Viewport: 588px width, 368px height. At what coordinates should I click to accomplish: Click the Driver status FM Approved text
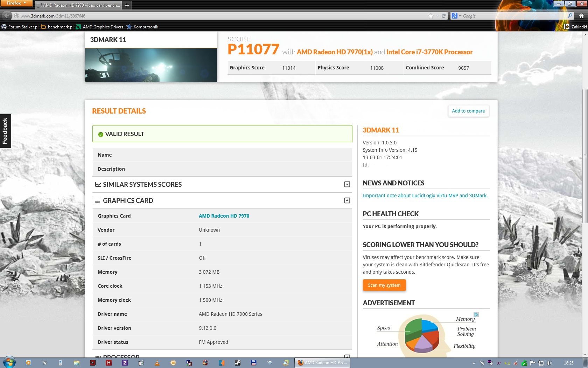tap(213, 342)
